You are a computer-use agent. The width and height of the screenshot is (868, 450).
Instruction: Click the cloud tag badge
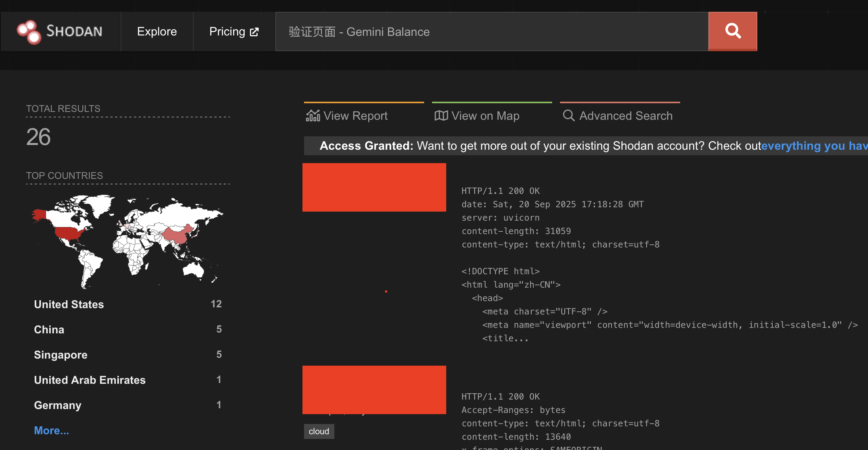click(319, 431)
